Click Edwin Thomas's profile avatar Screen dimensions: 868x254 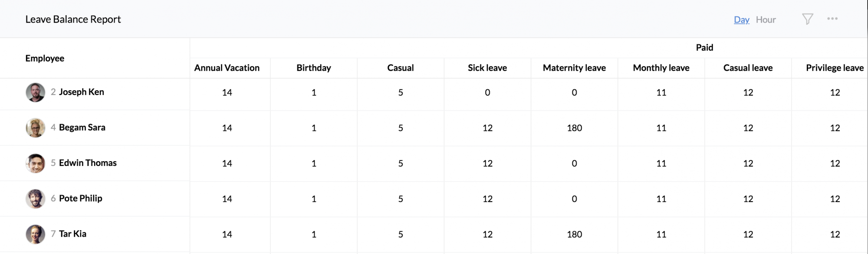35,163
